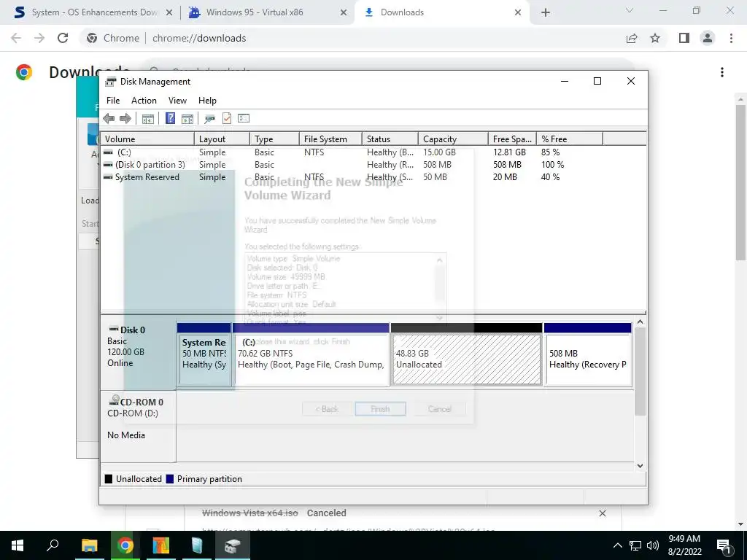
Task: Open taskbar Search magnifier
Action: click(53, 545)
